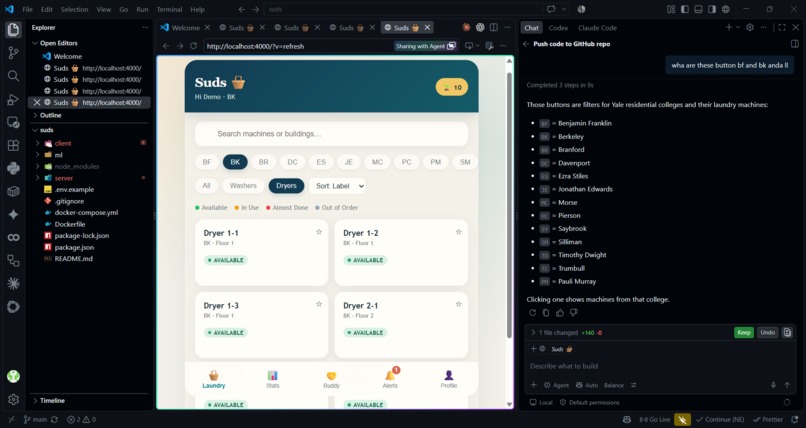Click the OpenAI Codex icon in editor toolbar
Screen dimensions: 806x428
click(x=480, y=27)
